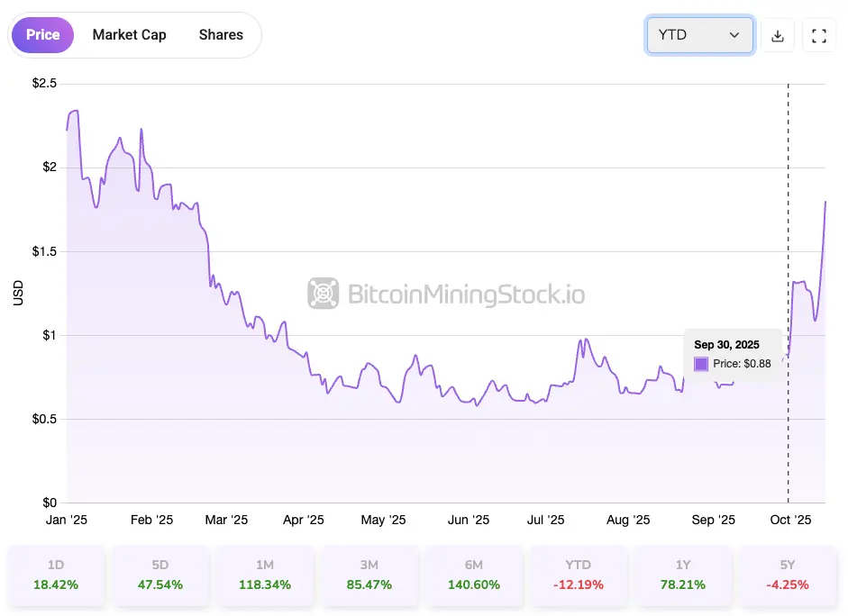Choose the 1Y performance card
Screen dimensions: 848x616
click(x=682, y=575)
